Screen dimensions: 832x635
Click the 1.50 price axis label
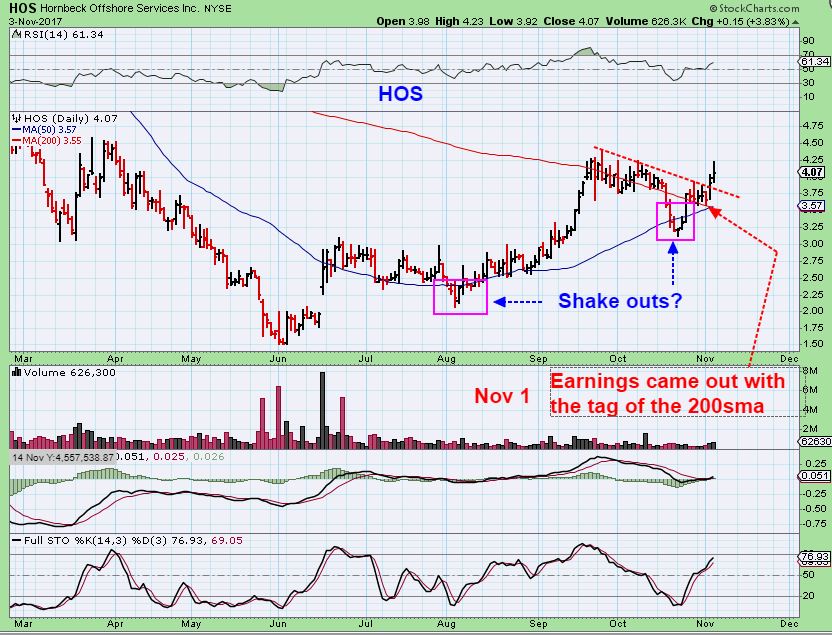click(x=814, y=344)
